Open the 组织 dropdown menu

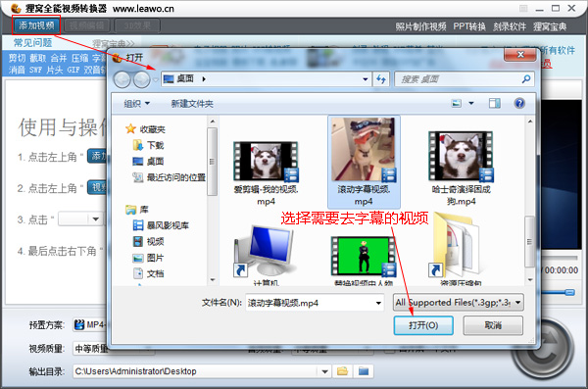pos(136,104)
